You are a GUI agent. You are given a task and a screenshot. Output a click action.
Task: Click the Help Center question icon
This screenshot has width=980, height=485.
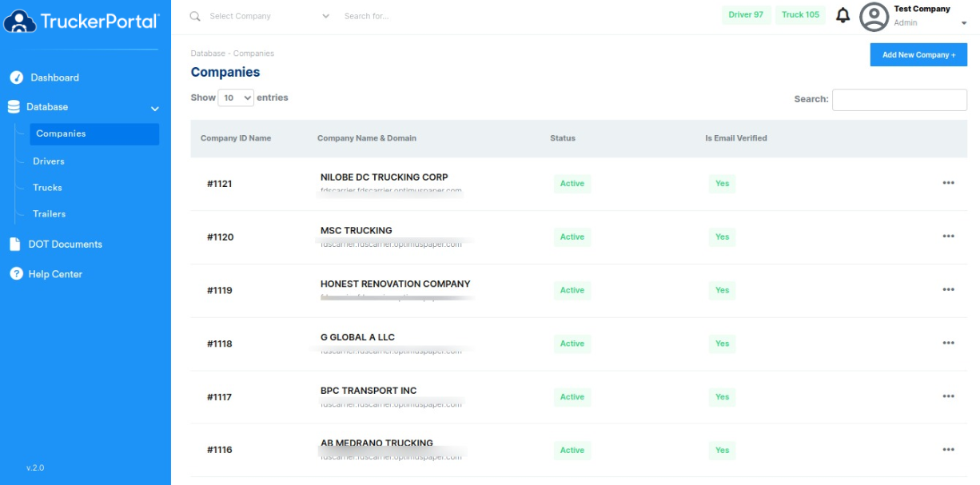click(16, 274)
